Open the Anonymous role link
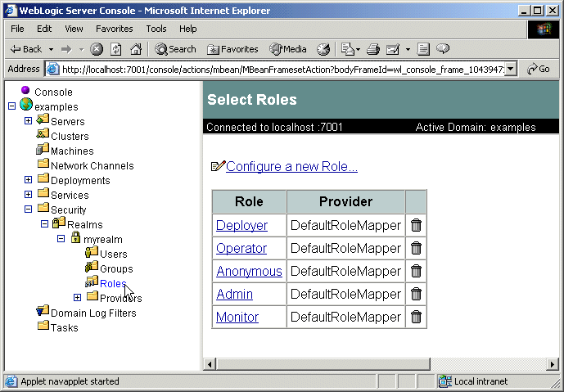The height and width of the screenshot is (392, 564). point(249,271)
